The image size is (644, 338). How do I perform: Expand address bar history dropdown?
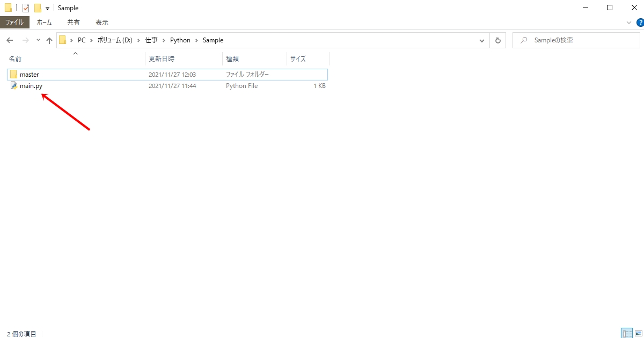point(482,40)
